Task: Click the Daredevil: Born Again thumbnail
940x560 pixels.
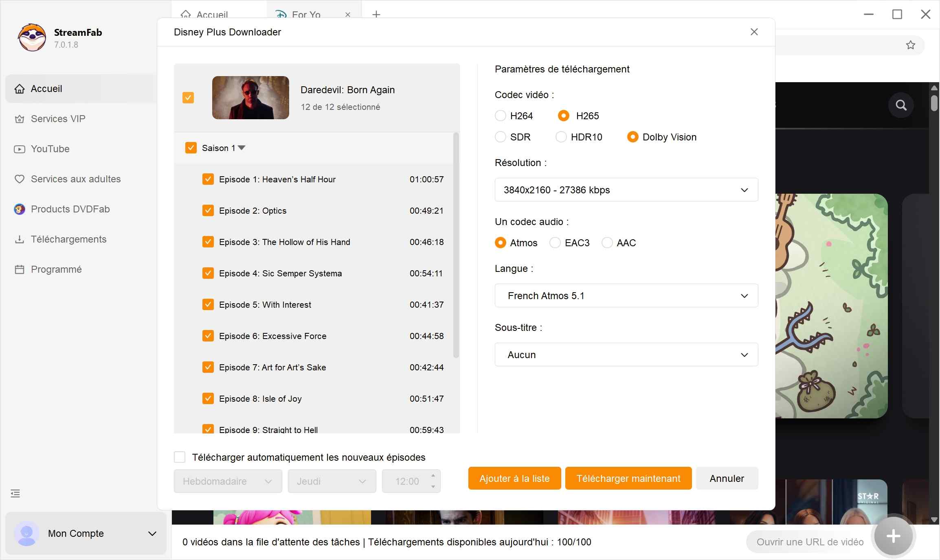Action: tap(250, 98)
